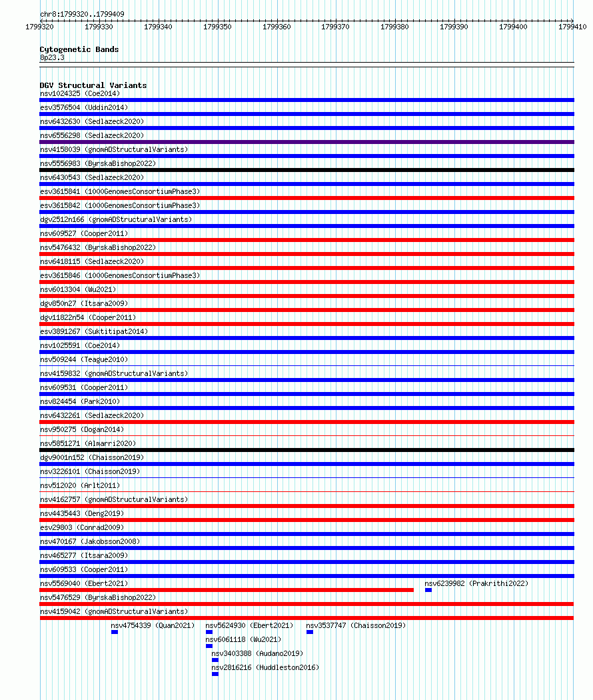Click small blue marker under nsv5624930
593x700 pixels.
pos(209,632)
